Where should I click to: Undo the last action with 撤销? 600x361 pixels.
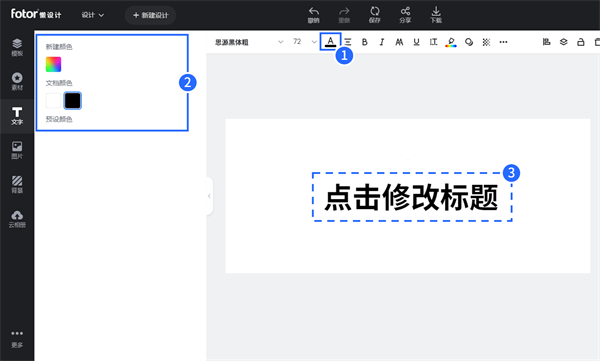(x=314, y=15)
